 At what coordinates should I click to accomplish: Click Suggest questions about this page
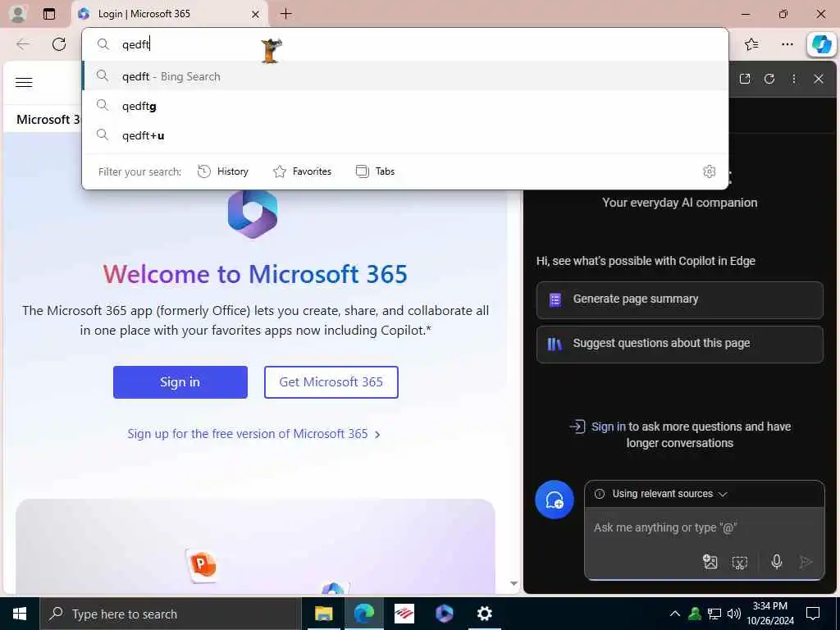680,345
